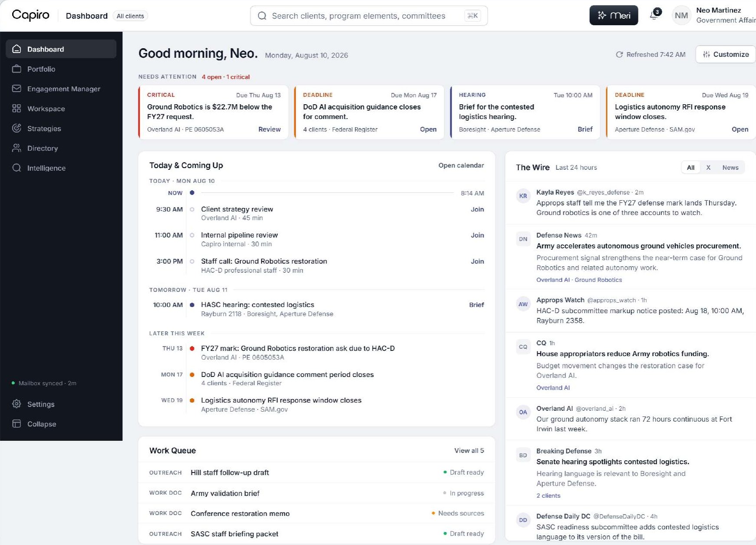Click the Engagement Manager mail icon
756x545 pixels.
tap(17, 89)
